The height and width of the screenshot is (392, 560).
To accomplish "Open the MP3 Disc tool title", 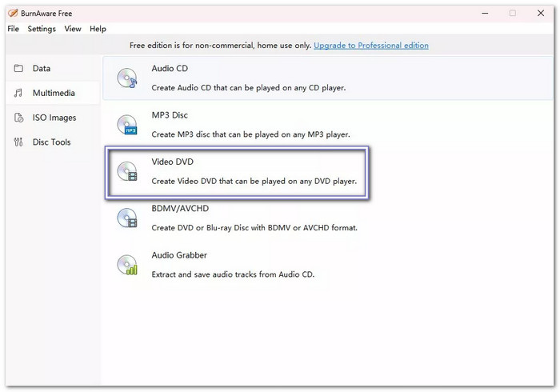I will pos(170,115).
